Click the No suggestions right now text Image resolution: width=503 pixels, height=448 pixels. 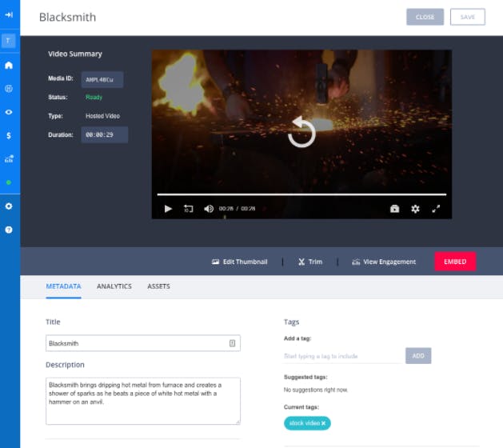pos(316,390)
